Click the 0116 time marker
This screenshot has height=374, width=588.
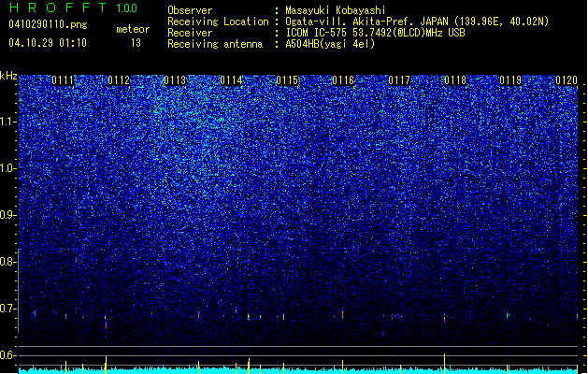tap(343, 80)
